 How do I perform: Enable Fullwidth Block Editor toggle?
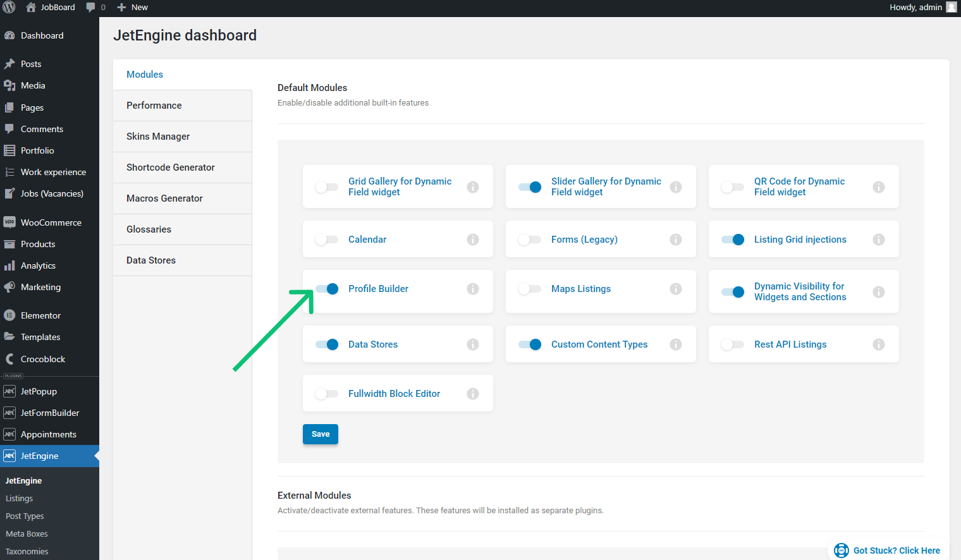pyautogui.click(x=327, y=394)
